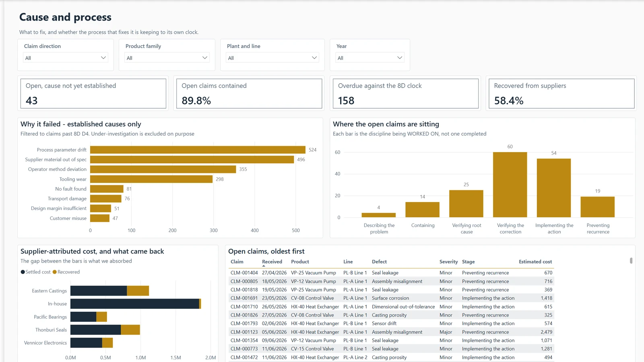Select the Supplier material out of spec bar
644x362 pixels.
(x=192, y=160)
